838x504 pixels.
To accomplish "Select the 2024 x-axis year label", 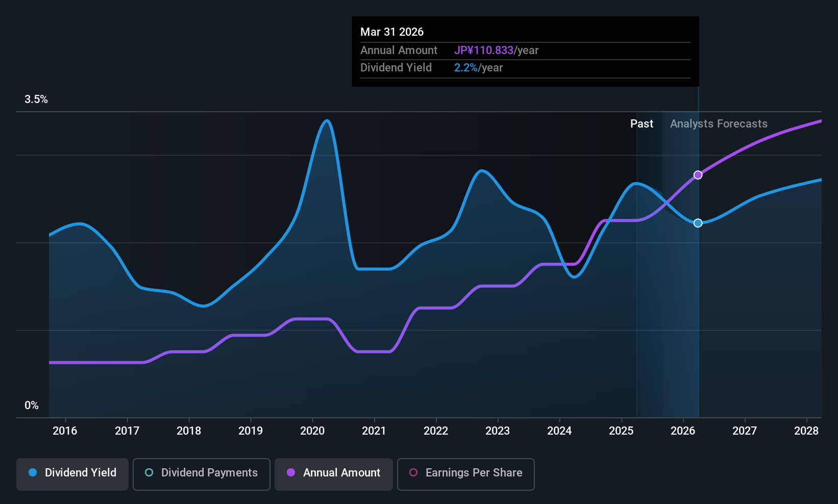I will pos(559,431).
